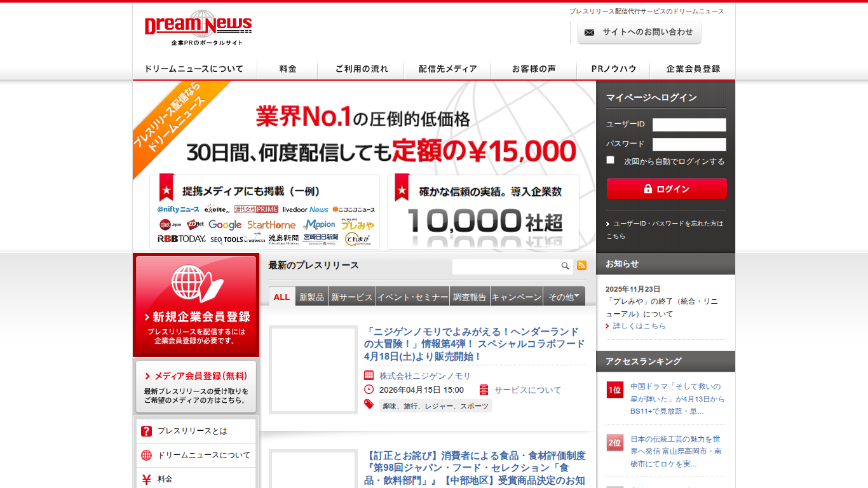Click the press release search field
The image size is (868, 488).
point(506,266)
